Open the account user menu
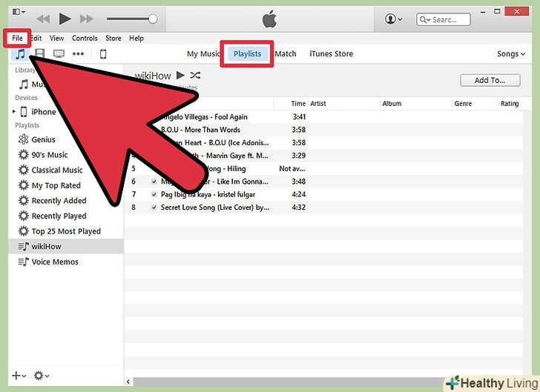The height and width of the screenshot is (392, 540). 393,19
